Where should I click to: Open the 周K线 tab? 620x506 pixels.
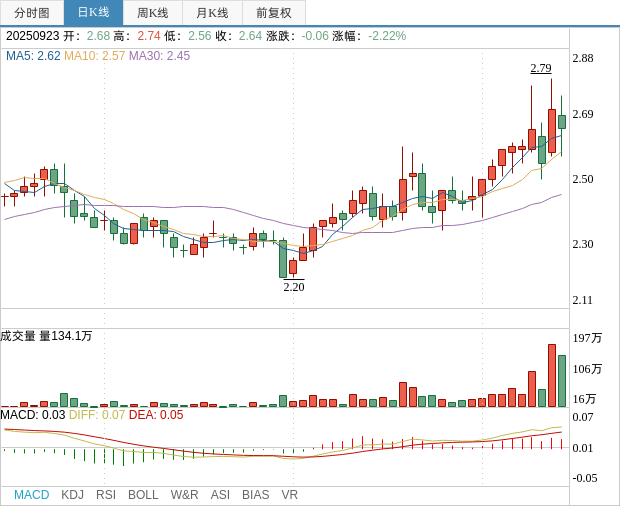pyautogui.click(x=153, y=13)
